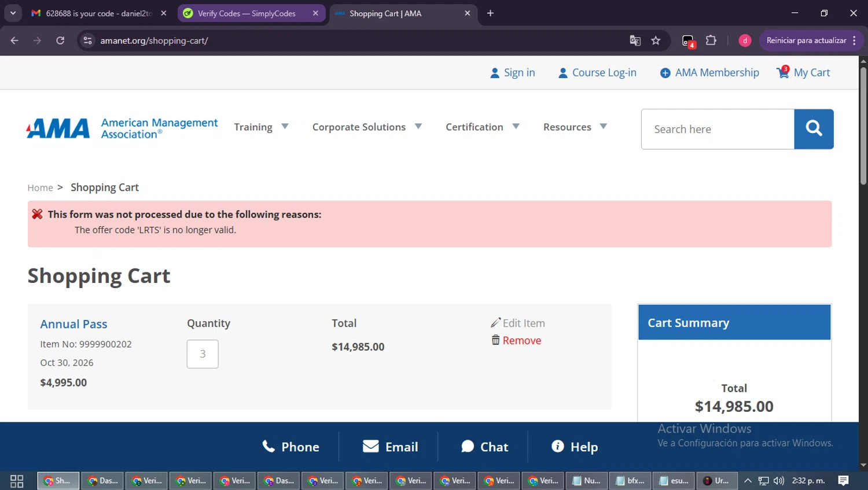Open the Course Log-in link

click(x=597, y=72)
